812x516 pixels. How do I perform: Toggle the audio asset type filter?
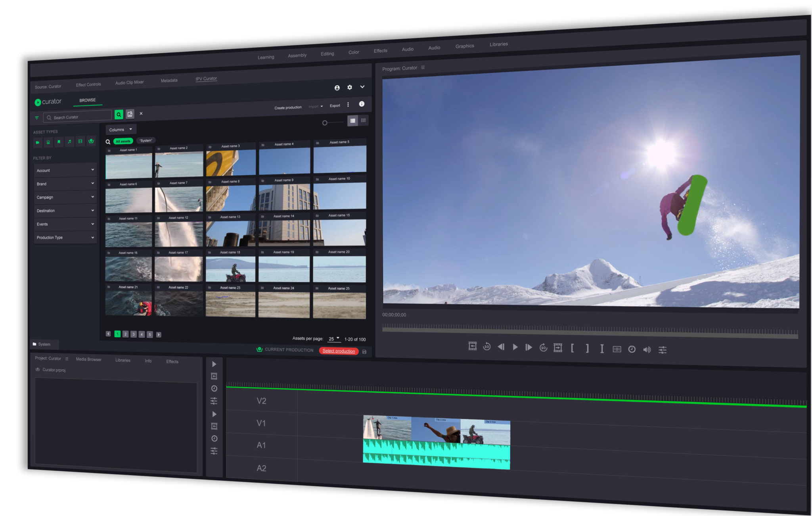(69, 142)
